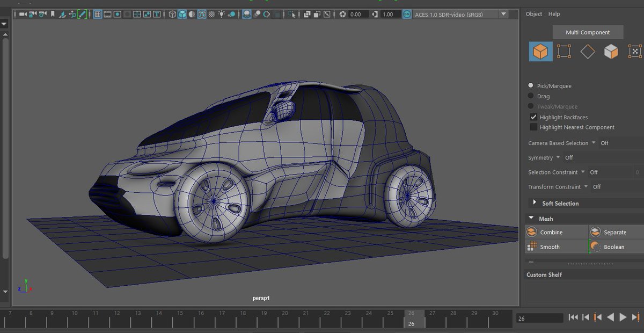Screen dimensions: 644x333
Task: Click the Combine mesh button
Action: point(556,232)
